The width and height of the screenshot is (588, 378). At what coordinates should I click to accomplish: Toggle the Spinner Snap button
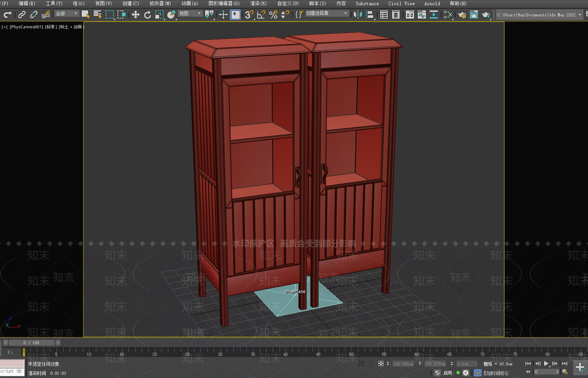[285, 15]
